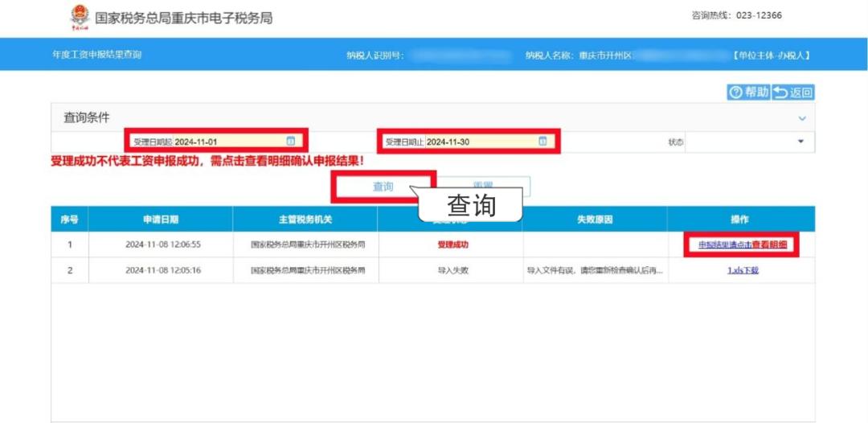The width and height of the screenshot is (868, 423).
Task: Click the 咨询热线 023-12366 text
Action: click(737, 15)
